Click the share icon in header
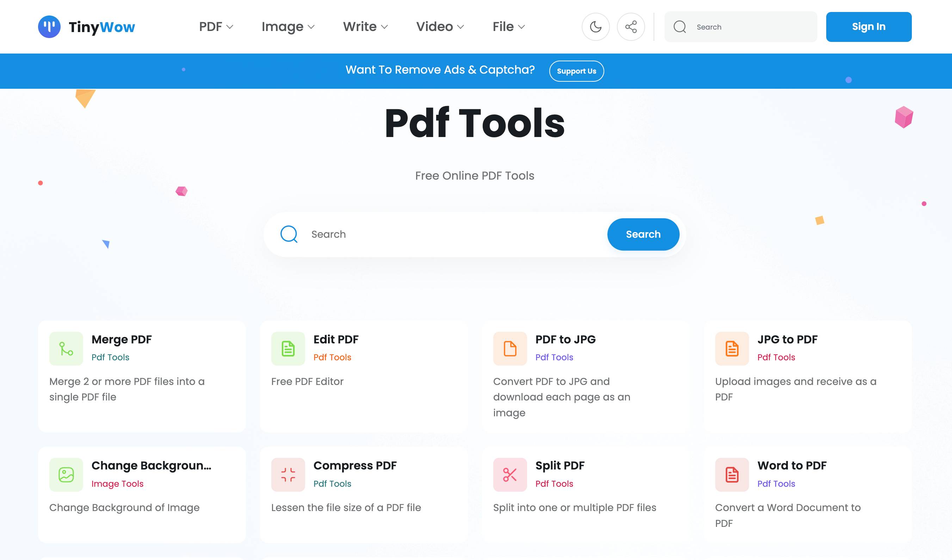Screen dimensions: 952x560 (631, 27)
